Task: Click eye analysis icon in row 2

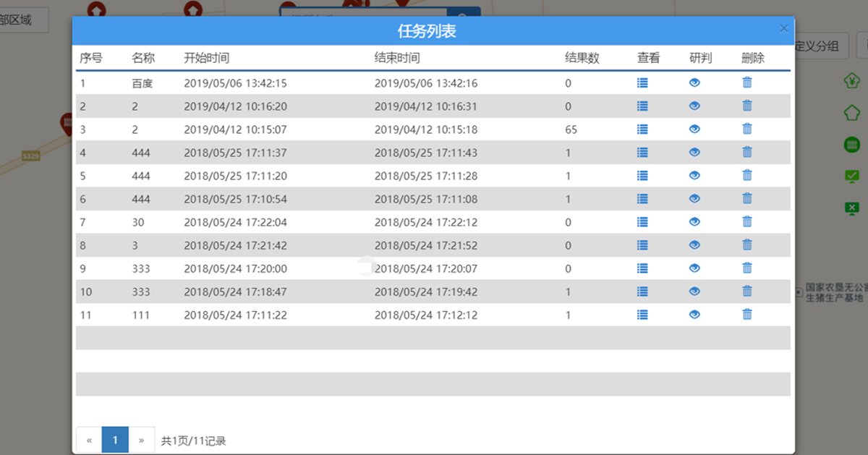Action: [694, 106]
